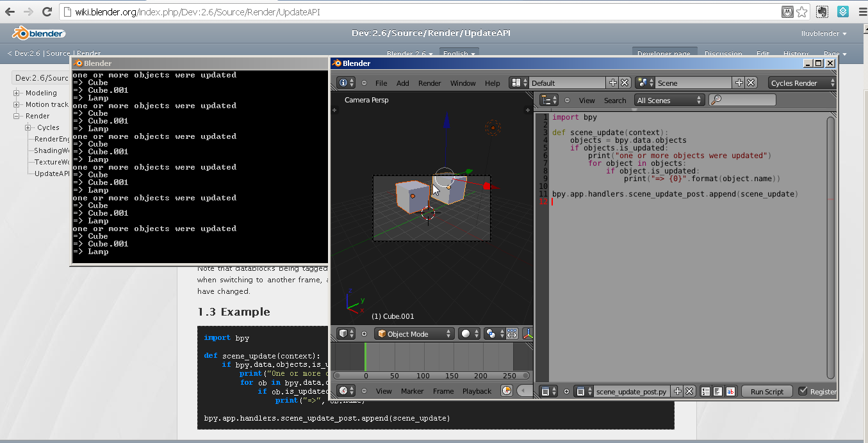The image size is (868, 443).
Task: Open the Timeline Frame menu
Action: (x=443, y=391)
